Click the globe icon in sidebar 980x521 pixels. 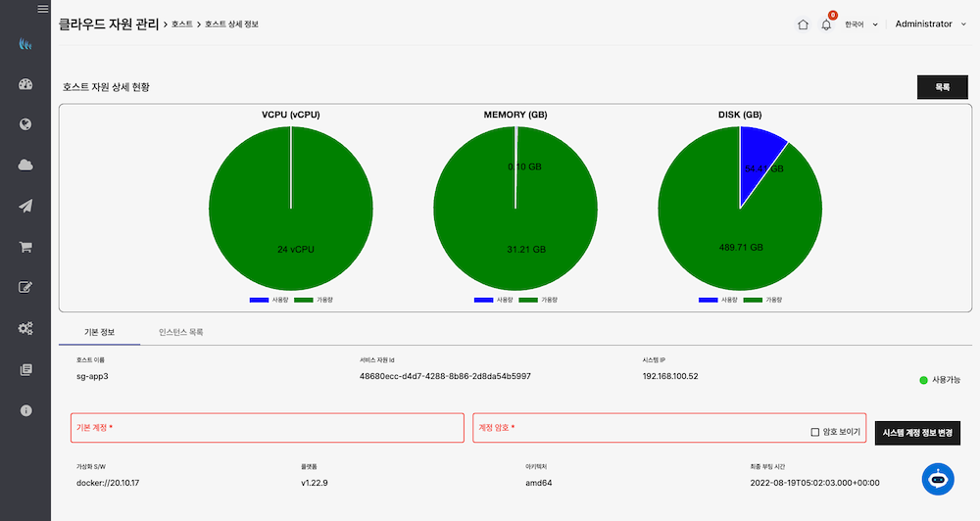25,124
